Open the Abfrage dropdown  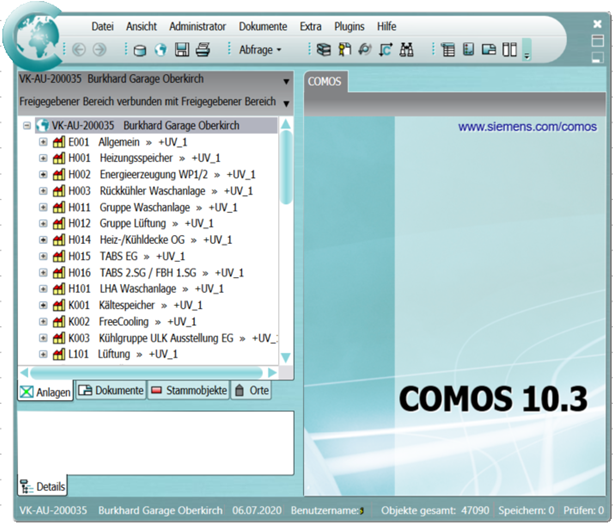coord(260,49)
